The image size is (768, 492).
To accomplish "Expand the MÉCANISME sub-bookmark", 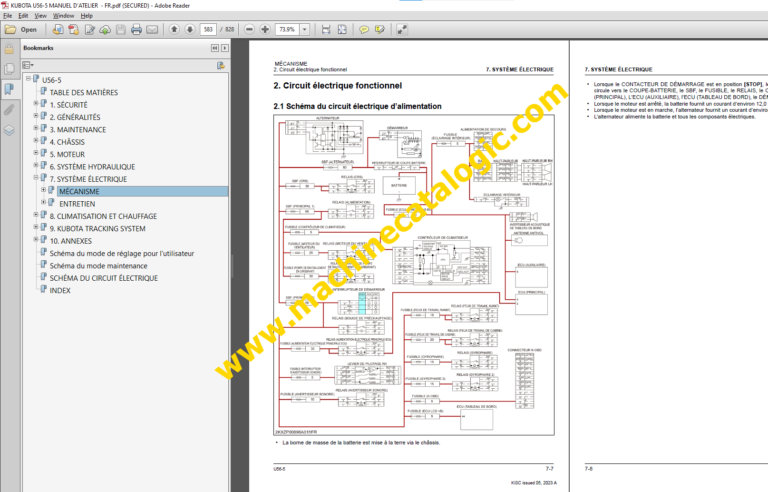I will coord(44,190).
